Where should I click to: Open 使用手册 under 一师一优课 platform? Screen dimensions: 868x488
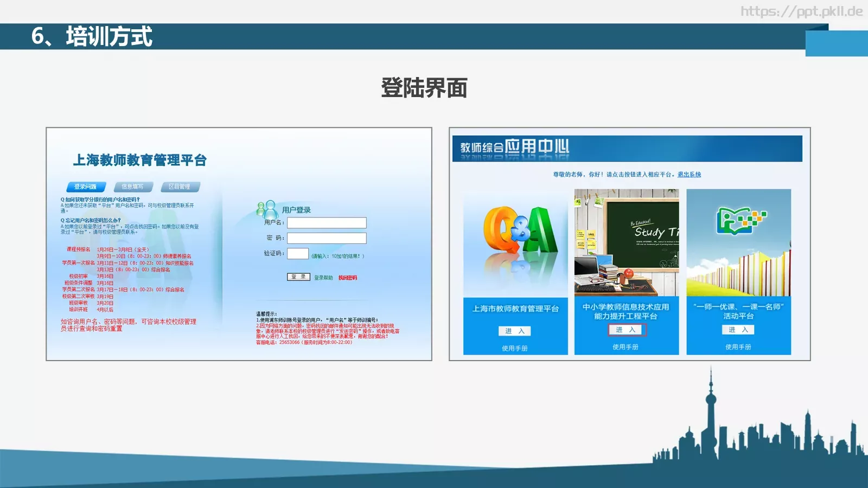[x=738, y=347]
